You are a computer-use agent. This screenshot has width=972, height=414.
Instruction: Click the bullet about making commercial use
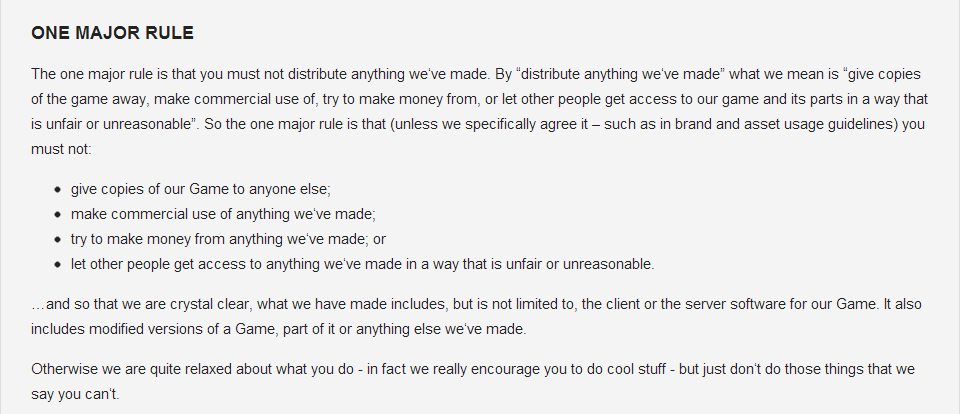click(x=223, y=214)
